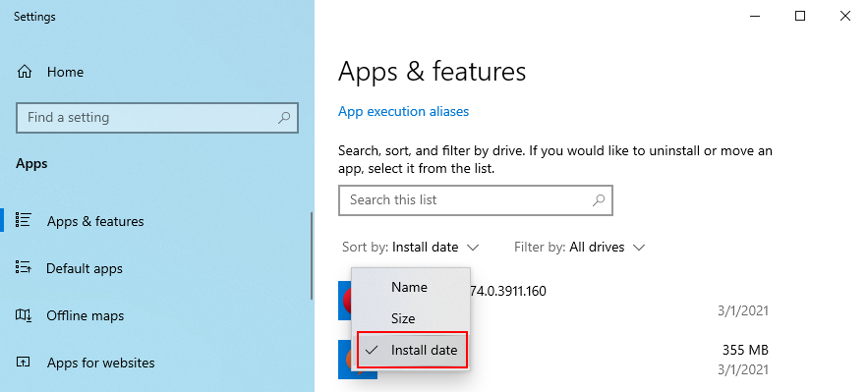Click the Default apps icon
Image resolution: width=868 pixels, height=392 pixels.
click(23, 267)
